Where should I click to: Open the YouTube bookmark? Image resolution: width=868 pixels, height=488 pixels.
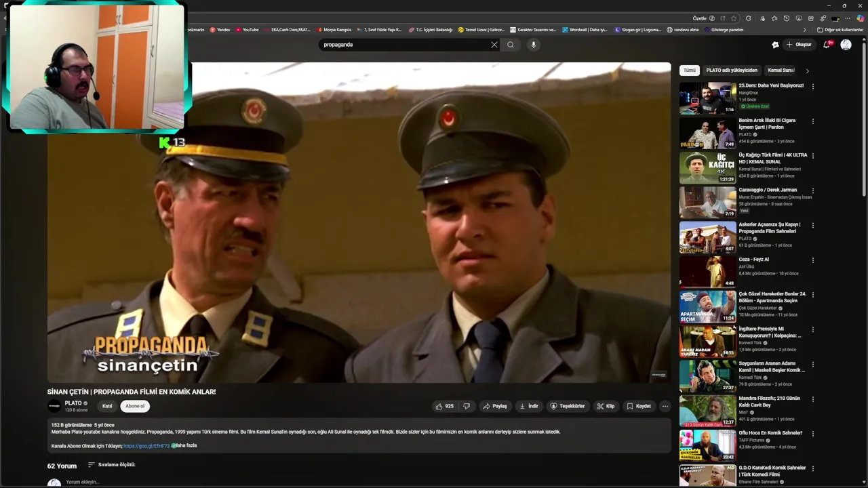pyautogui.click(x=248, y=30)
